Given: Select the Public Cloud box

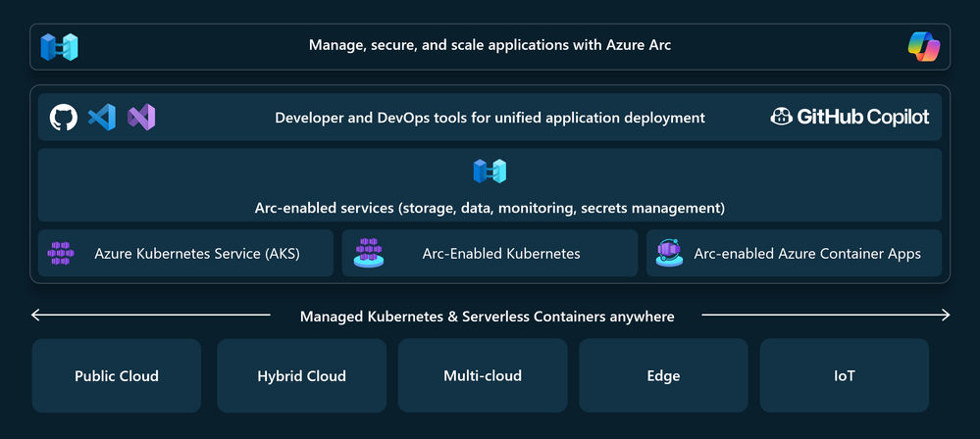Looking at the screenshot, I should [117, 376].
